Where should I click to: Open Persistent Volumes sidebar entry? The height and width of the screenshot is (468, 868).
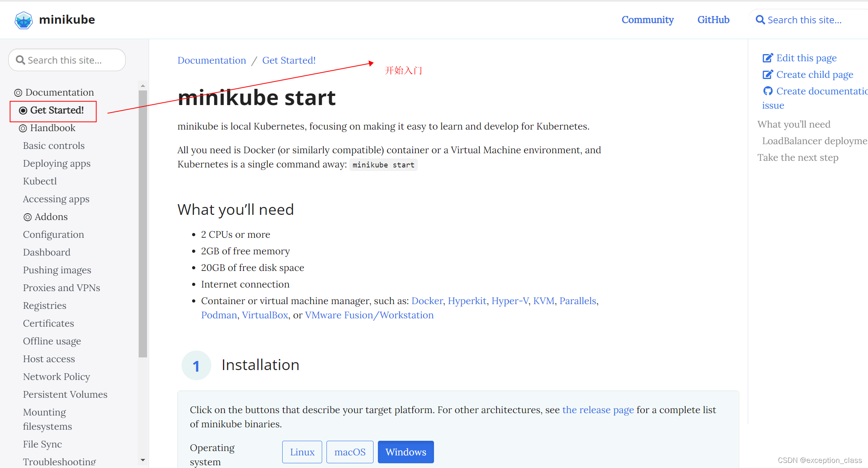click(x=65, y=395)
